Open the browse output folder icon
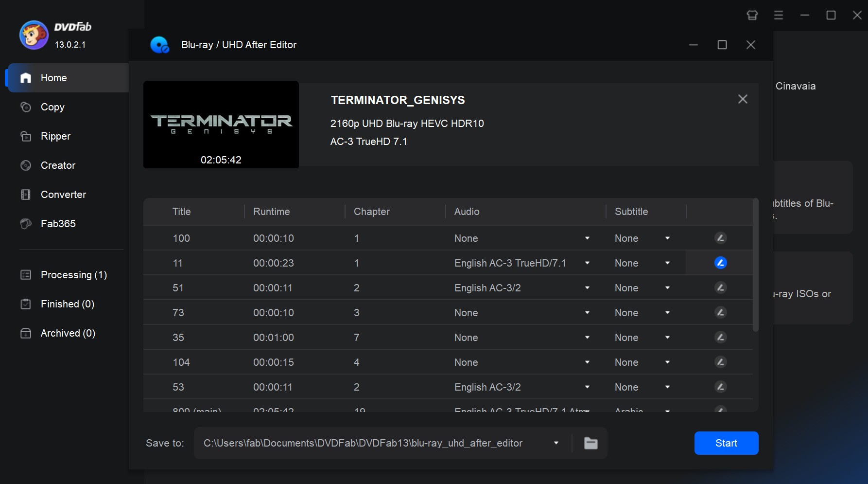The height and width of the screenshot is (484, 868). click(590, 443)
